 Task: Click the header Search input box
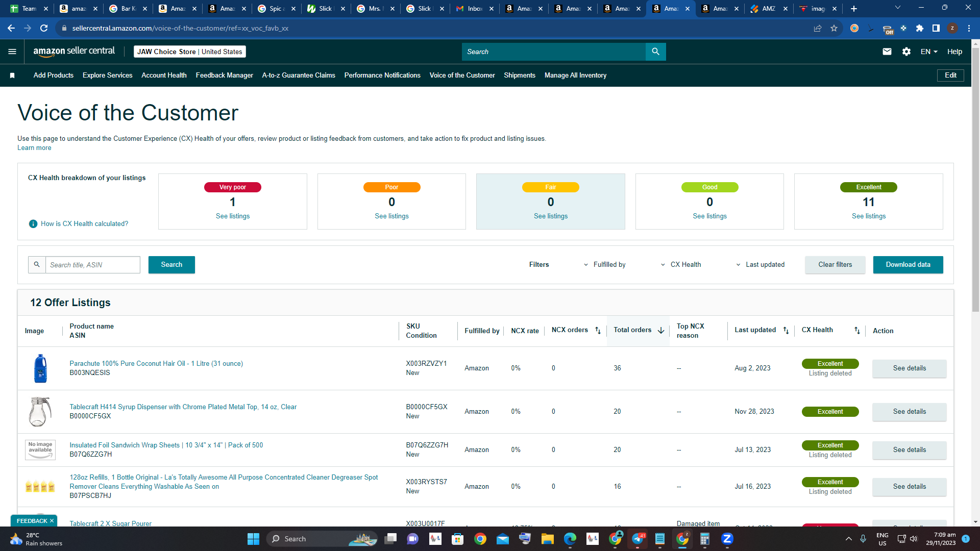tap(554, 52)
